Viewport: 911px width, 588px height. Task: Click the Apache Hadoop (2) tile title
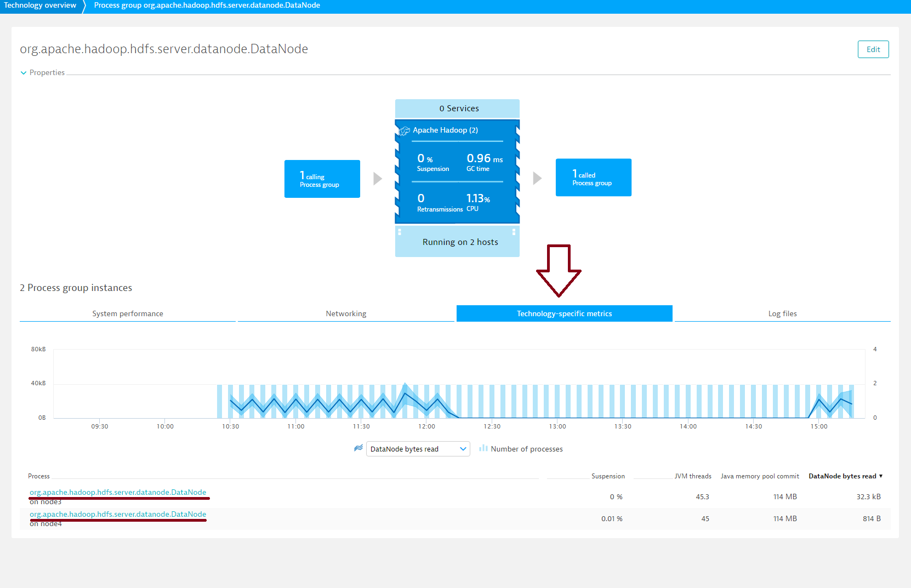[445, 130]
